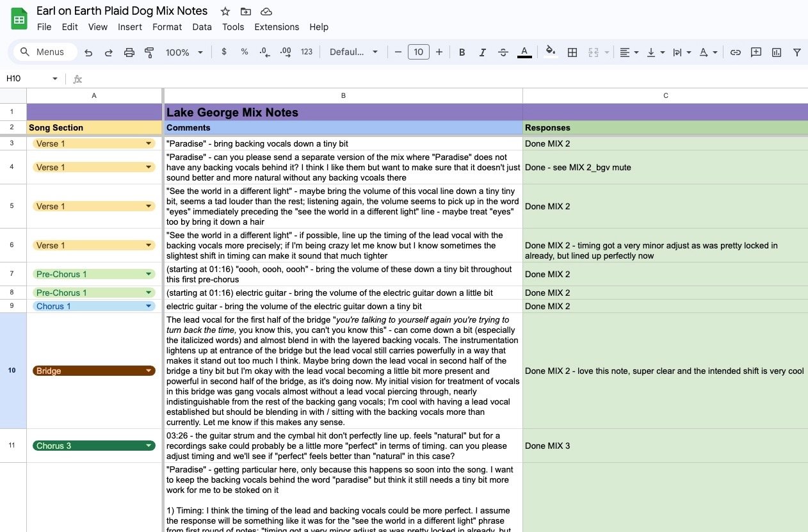The height and width of the screenshot is (532, 808).
Task: Open the Pre-Chorus 1 chip in row 7
Action: [x=94, y=274]
